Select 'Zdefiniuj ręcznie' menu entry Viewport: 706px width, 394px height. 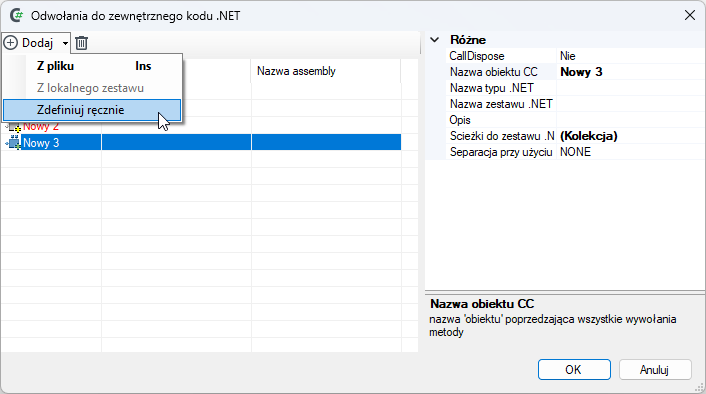pyautogui.click(x=92, y=110)
